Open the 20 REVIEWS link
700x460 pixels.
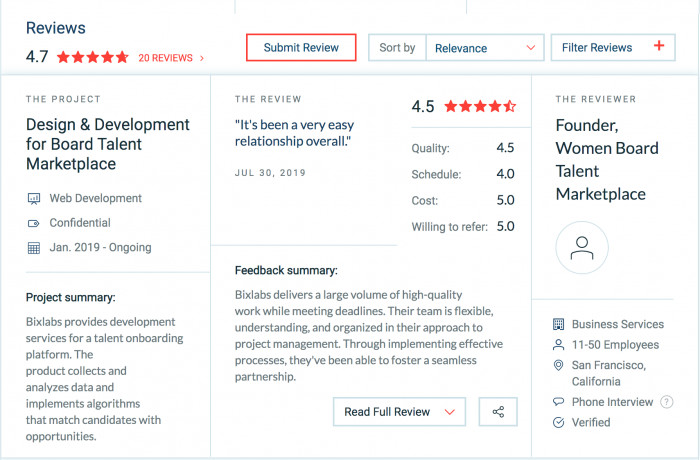point(171,58)
